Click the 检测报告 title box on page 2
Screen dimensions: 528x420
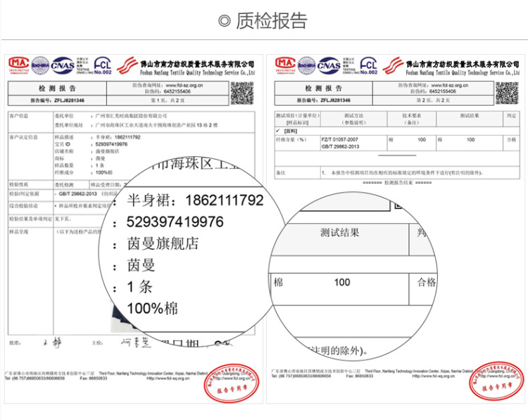click(x=324, y=88)
